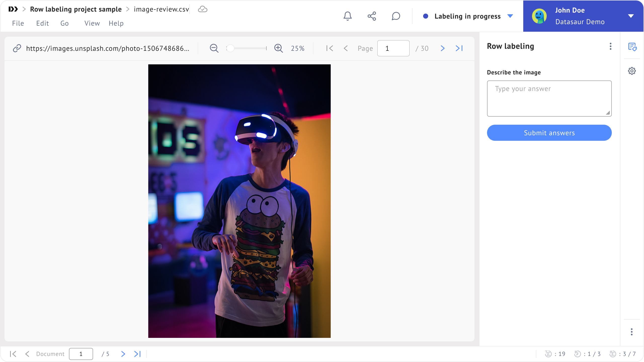The width and height of the screenshot is (644, 362).
Task: Open the settings gear in right sidebar
Action: [x=632, y=71]
